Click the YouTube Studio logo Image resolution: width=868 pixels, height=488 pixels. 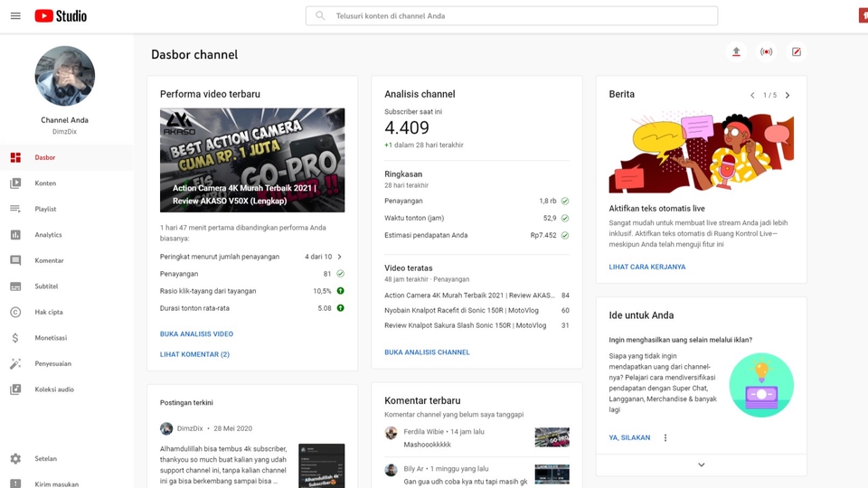point(61,16)
